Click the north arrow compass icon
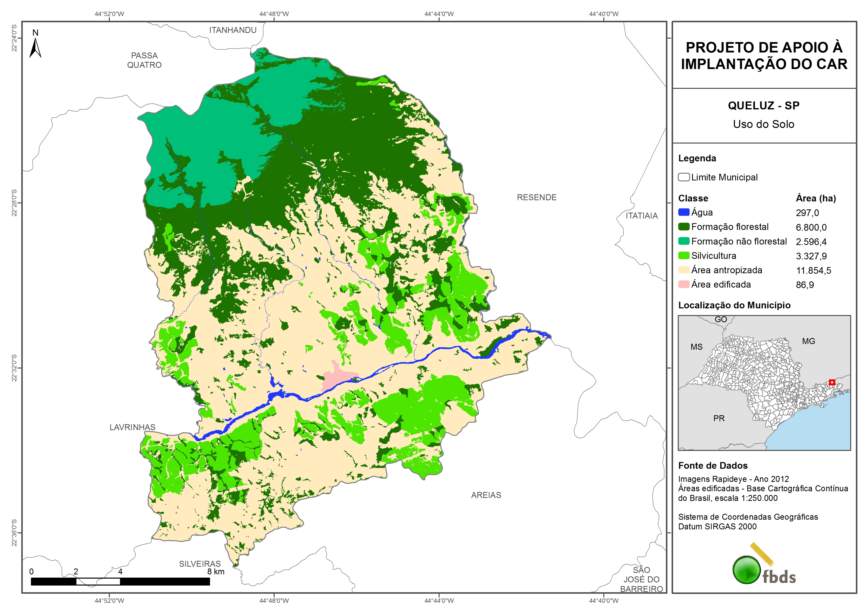The height and width of the screenshot is (614, 868). pos(35,48)
